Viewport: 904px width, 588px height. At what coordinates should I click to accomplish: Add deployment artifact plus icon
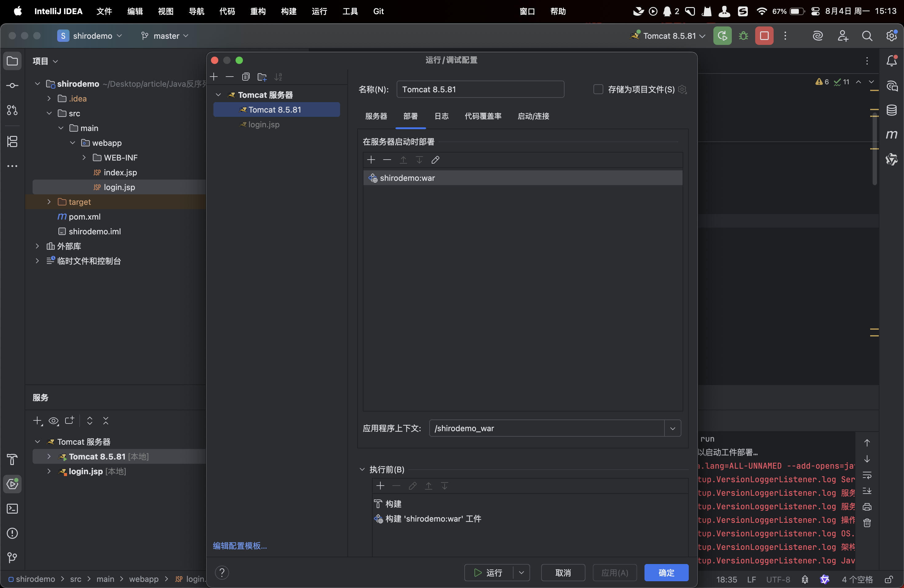point(371,160)
